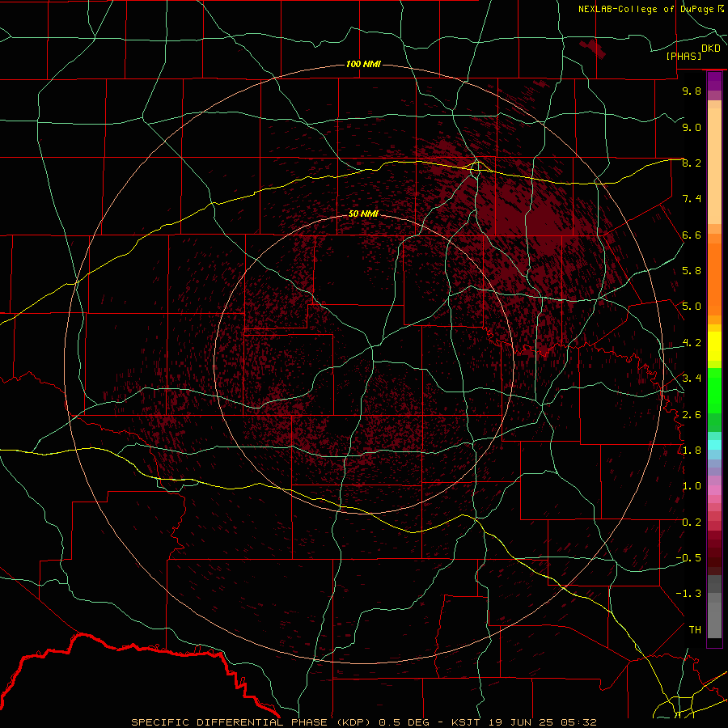Click the 6.6 scale value
This screenshot has width=728, height=728.
pos(692,235)
